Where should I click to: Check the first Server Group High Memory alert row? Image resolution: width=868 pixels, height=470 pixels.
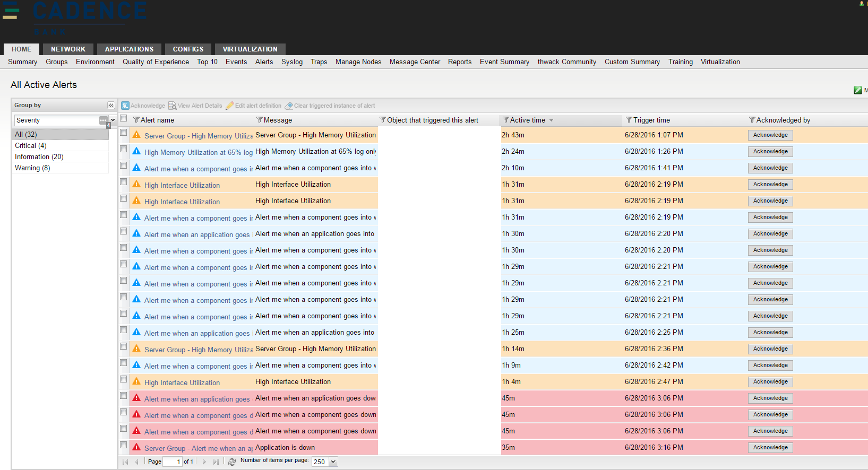124,133
